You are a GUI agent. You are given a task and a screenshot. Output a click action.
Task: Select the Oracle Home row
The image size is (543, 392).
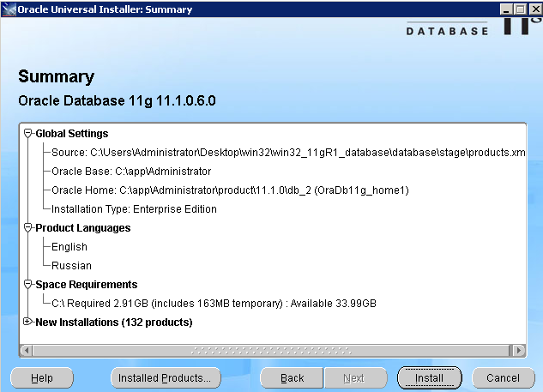(x=230, y=190)
